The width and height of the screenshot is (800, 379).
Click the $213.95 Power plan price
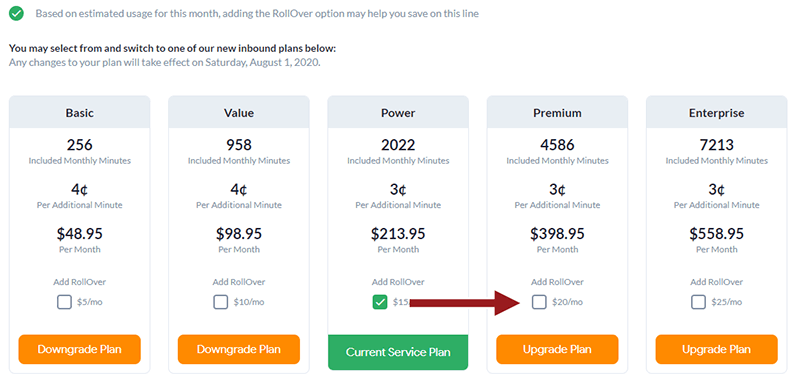[398, 234]
